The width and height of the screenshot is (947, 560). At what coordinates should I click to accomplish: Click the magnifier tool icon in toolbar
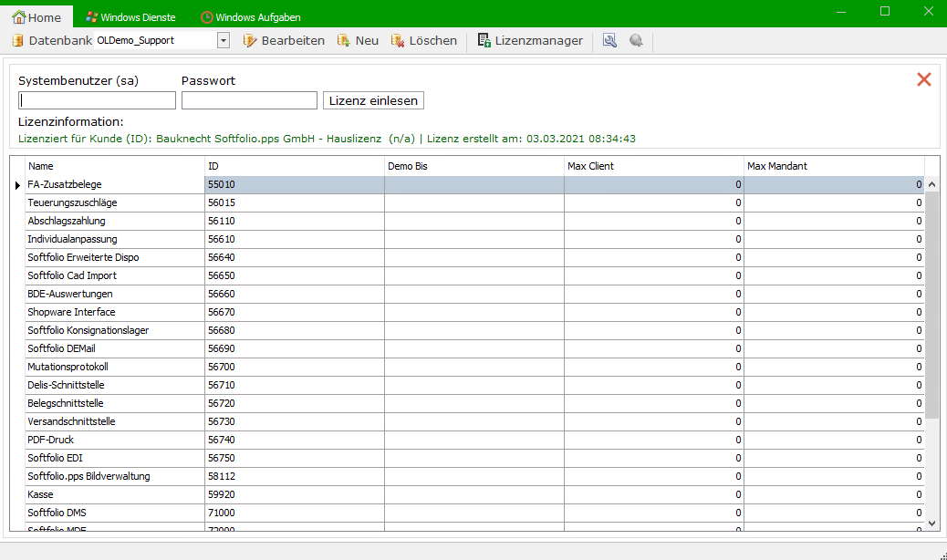[x=609, y=41]
